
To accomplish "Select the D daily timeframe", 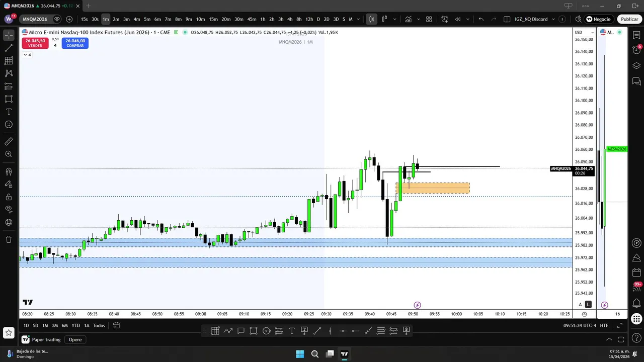I will pyautogui.click(x=318, y=19).
